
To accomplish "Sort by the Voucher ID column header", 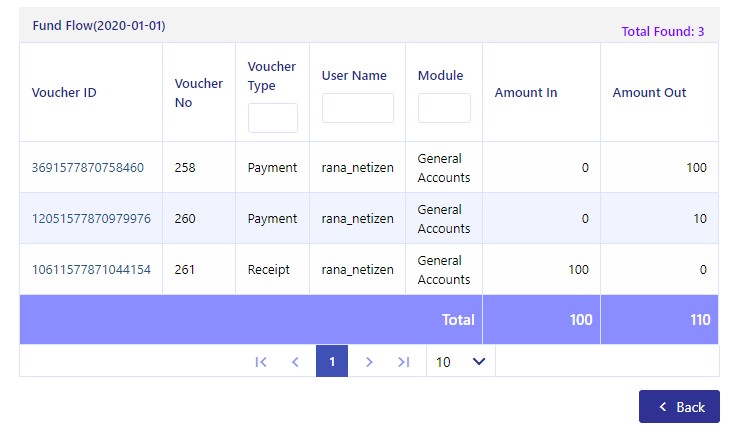I will pos(64,92).
